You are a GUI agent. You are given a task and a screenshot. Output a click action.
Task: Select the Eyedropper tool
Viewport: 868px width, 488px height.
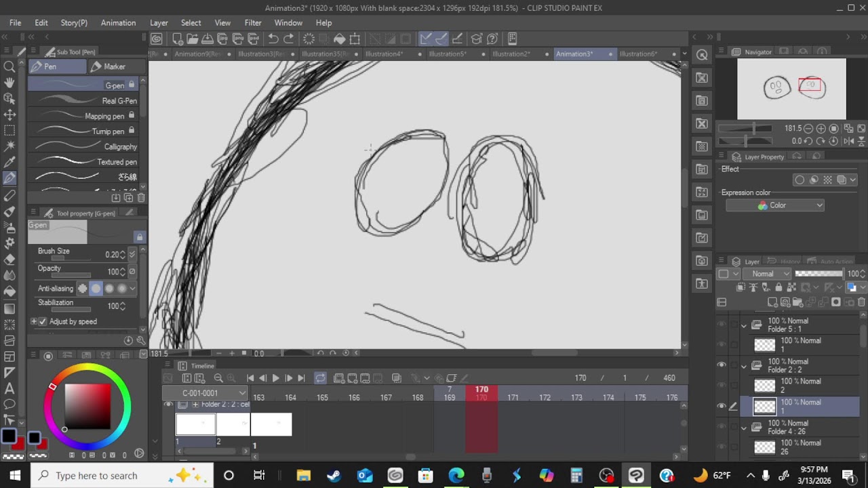click(x=9, y=162)
